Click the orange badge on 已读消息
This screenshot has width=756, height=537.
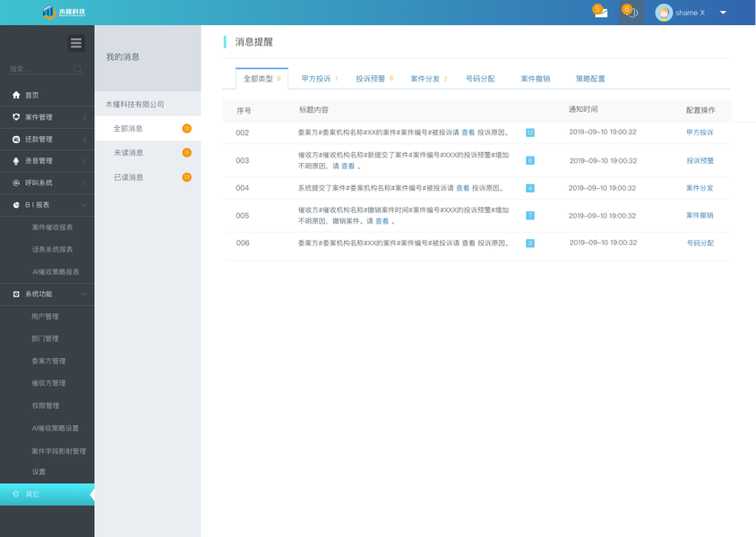186,177
